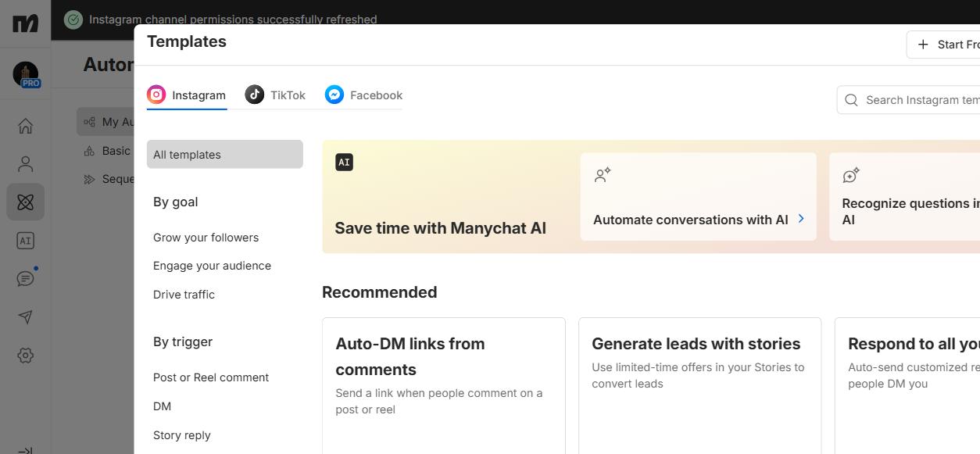Screen dimensions: 980x454
Task: Go to Home in the sidebar
Action: click(25, 126)
